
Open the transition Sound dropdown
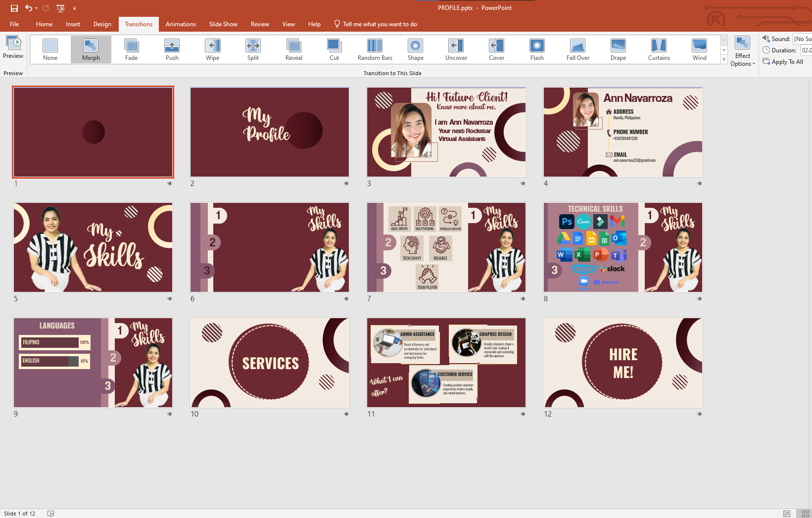pos(802,39)
